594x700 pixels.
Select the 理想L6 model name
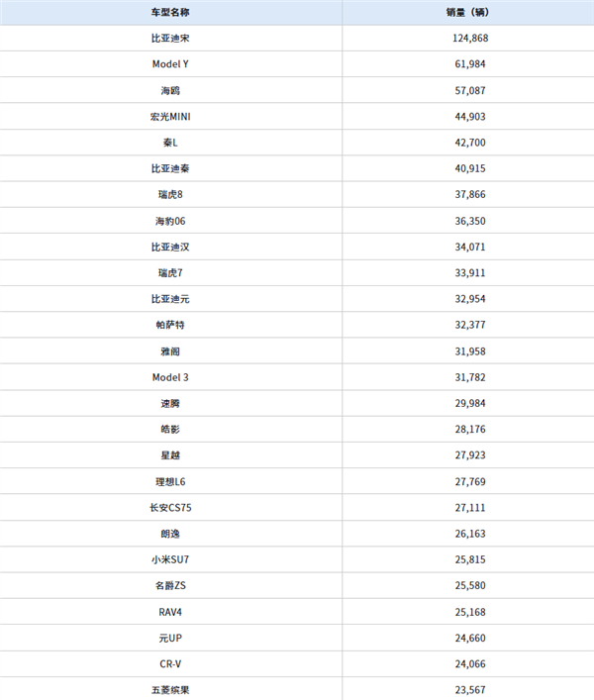coord(170,481)
